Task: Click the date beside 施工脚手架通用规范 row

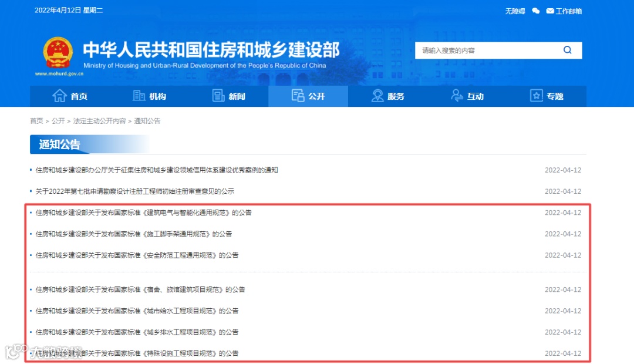Action: 563,234
